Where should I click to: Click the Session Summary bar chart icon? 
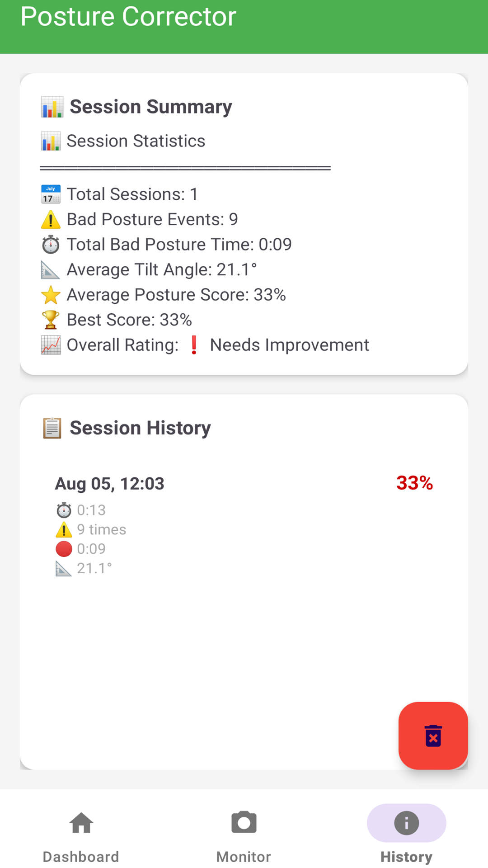point(52,107)
